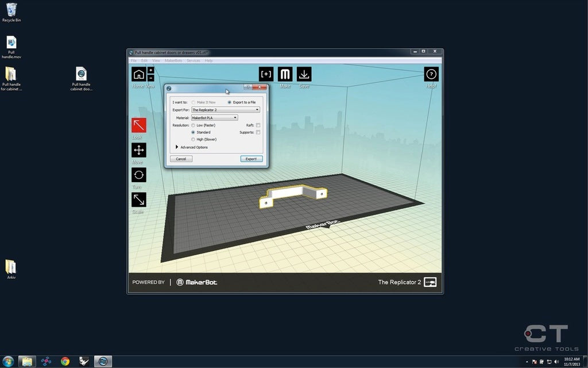The height and width of the screenshot is (368, 588).
Task: Enable the Raft checkbox
Action: tap(258, 125)
